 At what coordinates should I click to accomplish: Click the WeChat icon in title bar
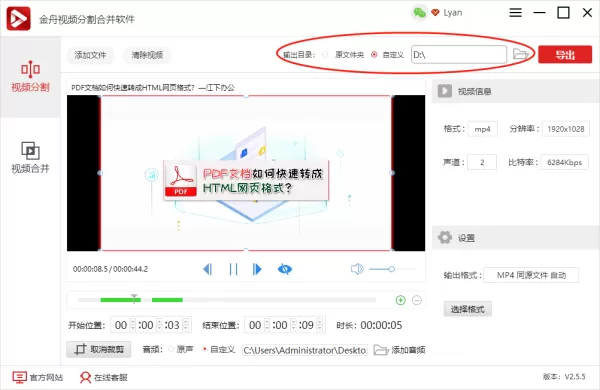419,13
